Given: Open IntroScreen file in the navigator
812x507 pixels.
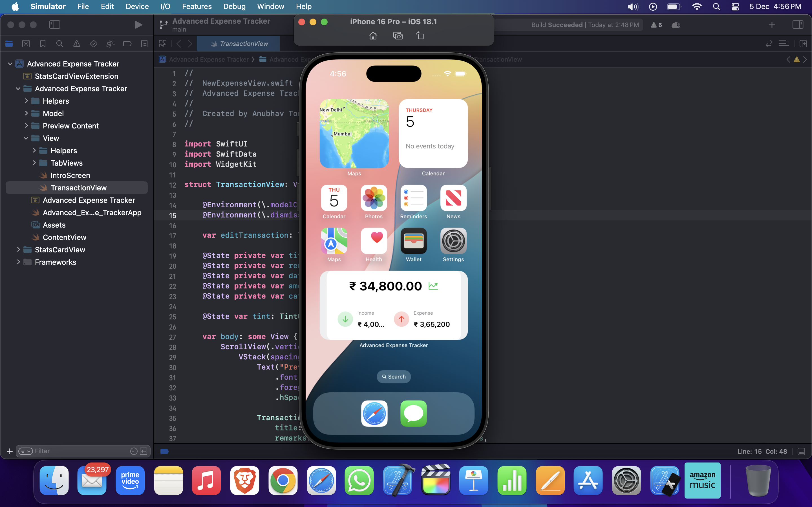Looking at the screenshot, I should (70, 175).
